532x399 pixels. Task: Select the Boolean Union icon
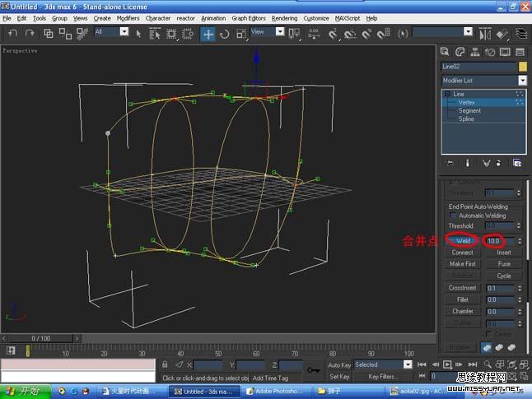[487, 347]
